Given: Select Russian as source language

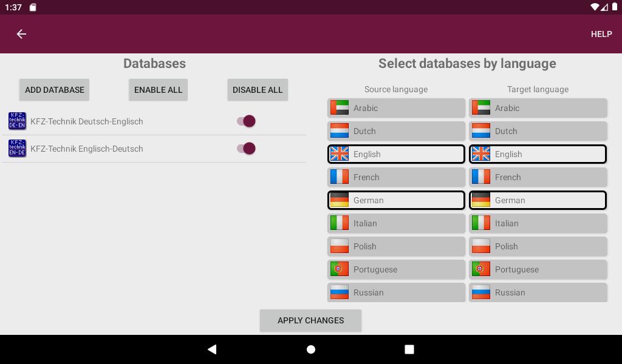Looking at the screenshot, I should coord(396,292).
